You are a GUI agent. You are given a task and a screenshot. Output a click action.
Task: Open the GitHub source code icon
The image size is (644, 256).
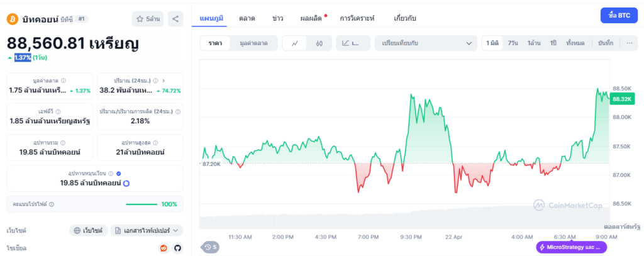coord(177,248)
